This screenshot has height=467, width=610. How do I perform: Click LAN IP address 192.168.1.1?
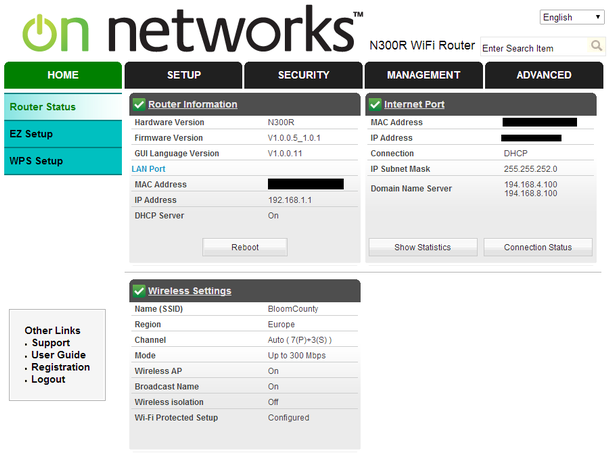point(290,200)
